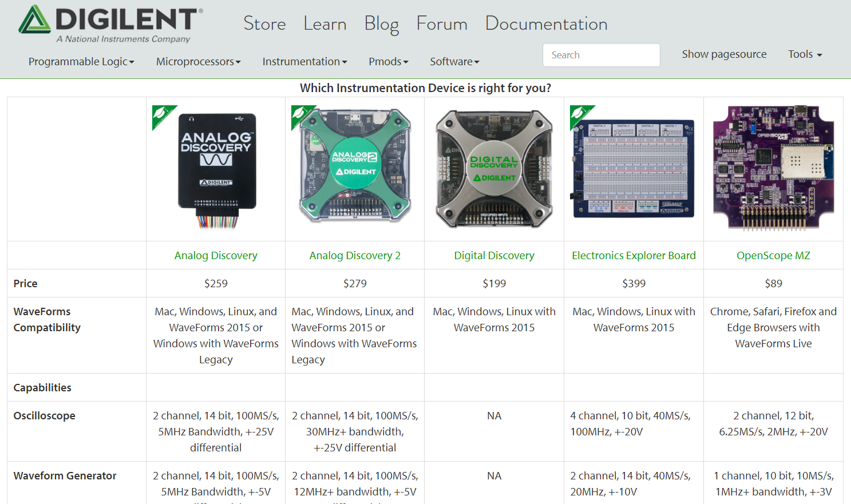Click in the Search input field

coord(601,55)
